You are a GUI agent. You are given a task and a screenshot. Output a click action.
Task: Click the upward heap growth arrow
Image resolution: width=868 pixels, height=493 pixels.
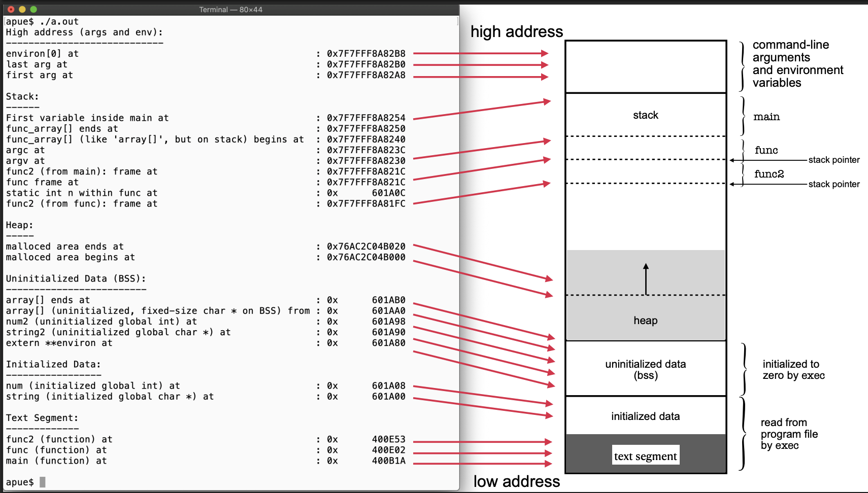coord(646,278)
